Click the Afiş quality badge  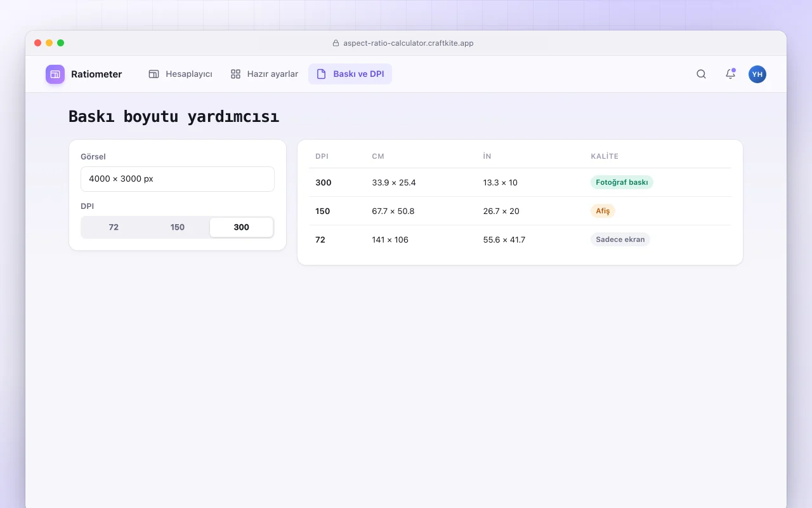[x=603, y=211]
